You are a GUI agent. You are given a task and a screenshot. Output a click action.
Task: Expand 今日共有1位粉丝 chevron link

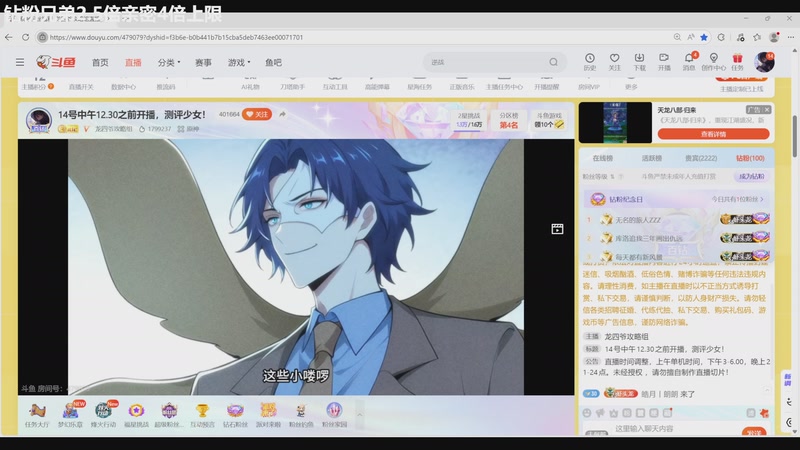(738, 199)
